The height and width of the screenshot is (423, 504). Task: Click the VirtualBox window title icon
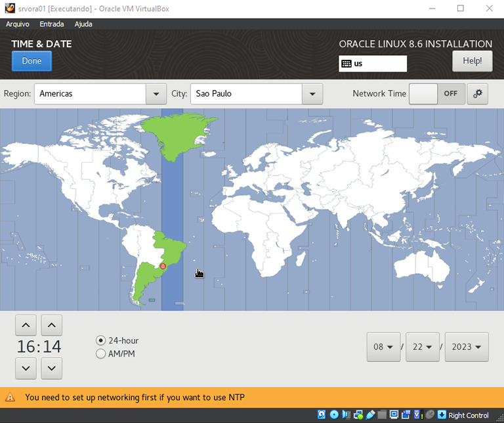pyautogui.click(x=10, y=9)
